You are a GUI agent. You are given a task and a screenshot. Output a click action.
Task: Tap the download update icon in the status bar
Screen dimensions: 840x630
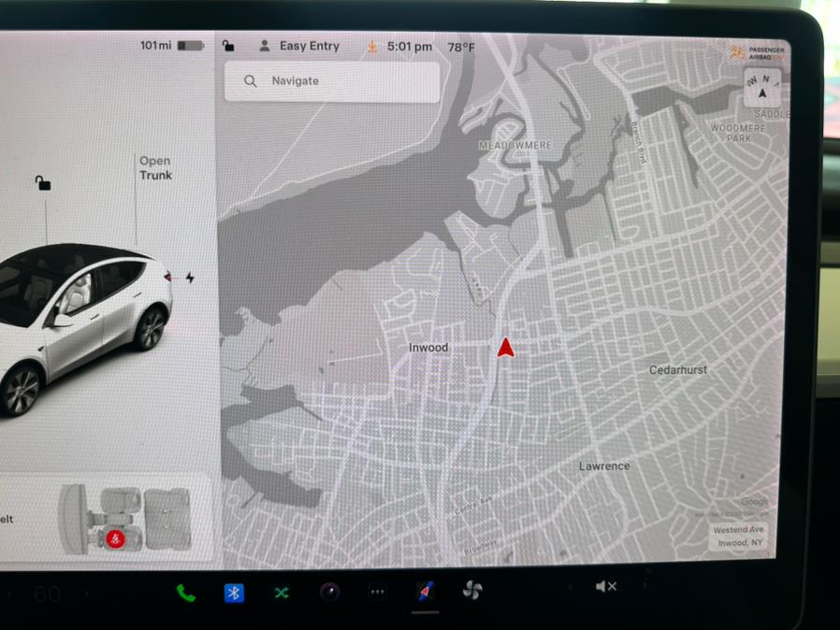click(371, 46)
